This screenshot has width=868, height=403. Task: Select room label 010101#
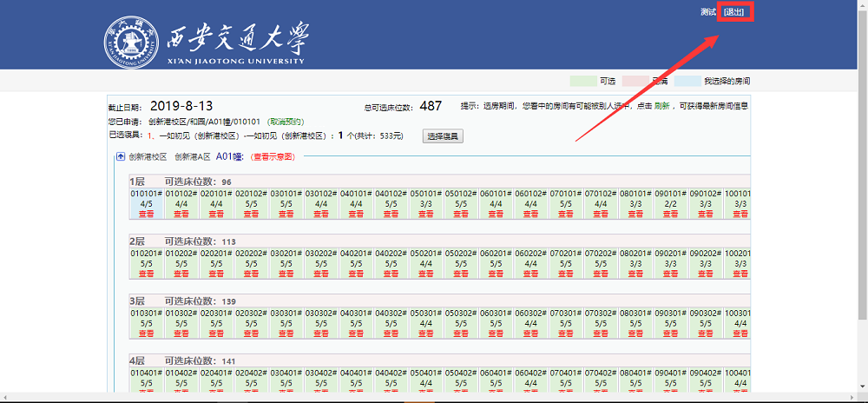[147, 194]
